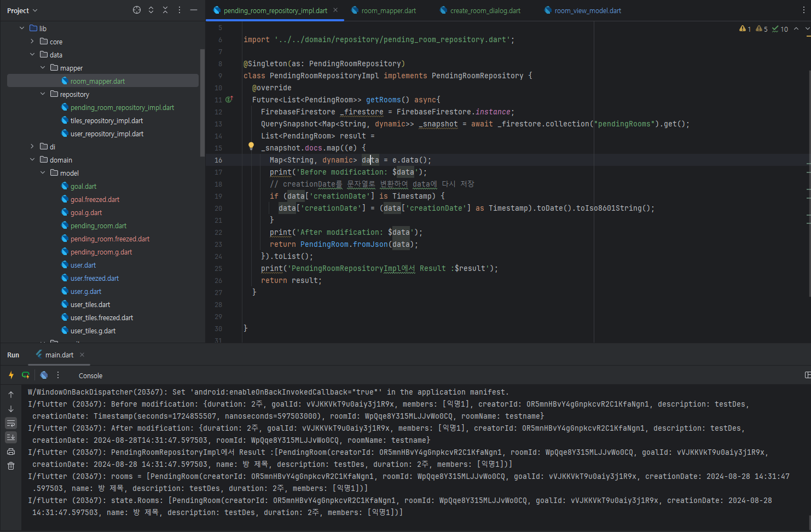Close the main.dart run tab
The image size is (811, 532).
82,355
